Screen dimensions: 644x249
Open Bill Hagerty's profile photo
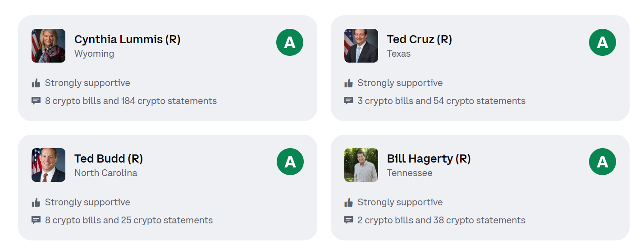tap(361, 165)
